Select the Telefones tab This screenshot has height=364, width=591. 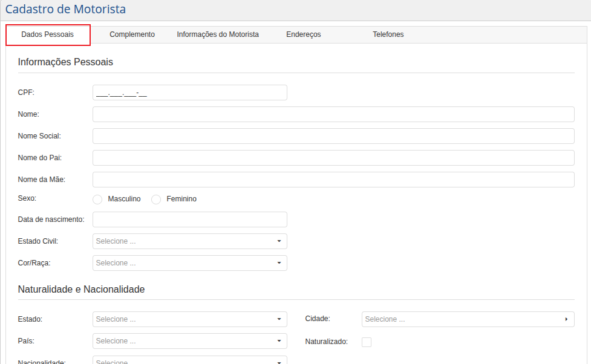coord(388,34)
